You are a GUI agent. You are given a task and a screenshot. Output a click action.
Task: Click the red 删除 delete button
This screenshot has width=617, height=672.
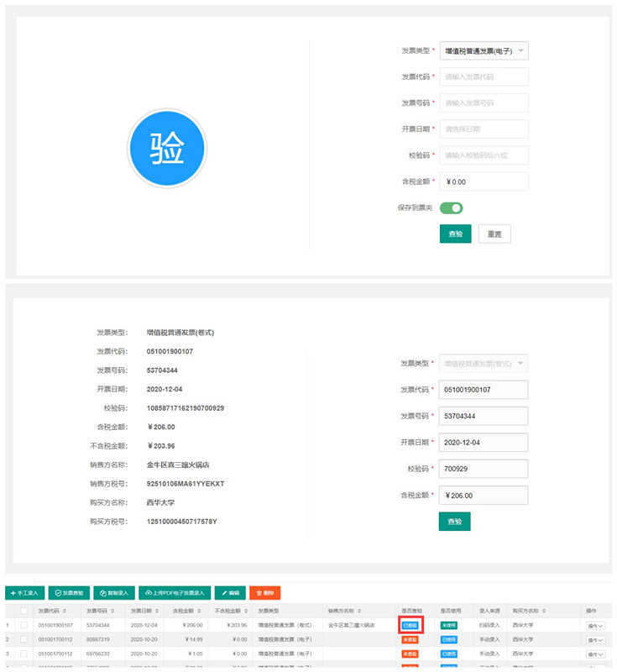pos(264,592)
